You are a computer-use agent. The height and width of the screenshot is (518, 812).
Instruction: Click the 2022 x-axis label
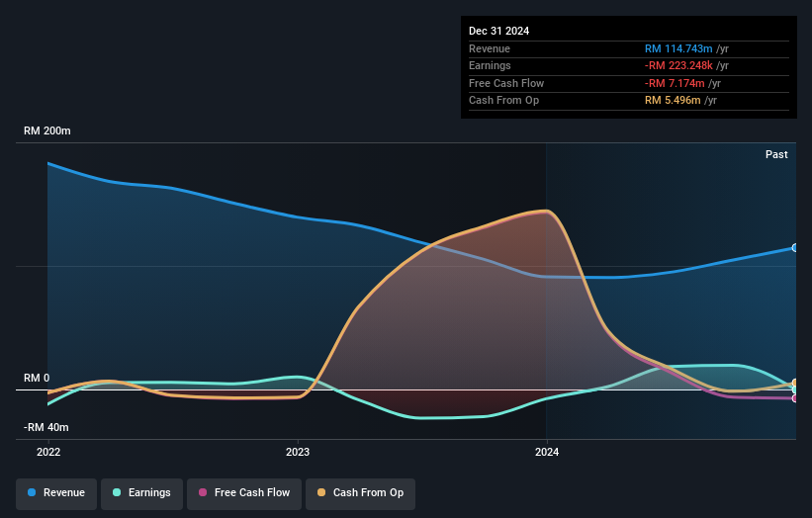pyautogui.click(x=48, y=453)
